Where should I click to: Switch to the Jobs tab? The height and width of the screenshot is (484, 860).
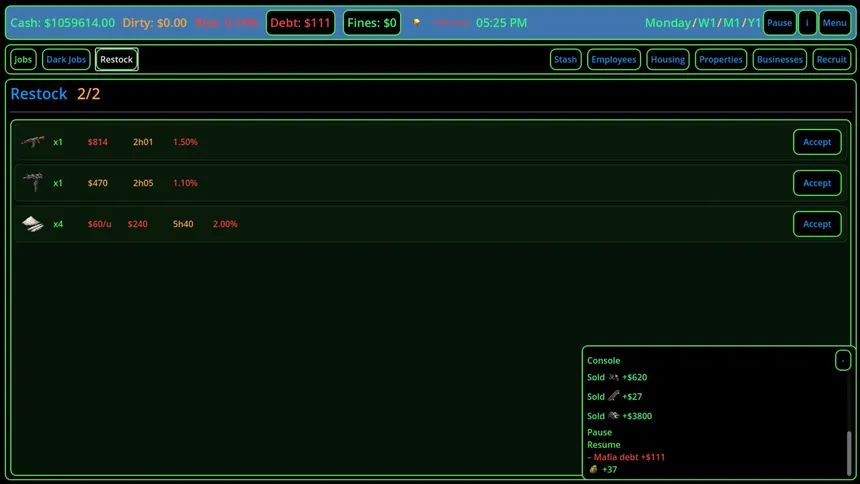point(23,60)
